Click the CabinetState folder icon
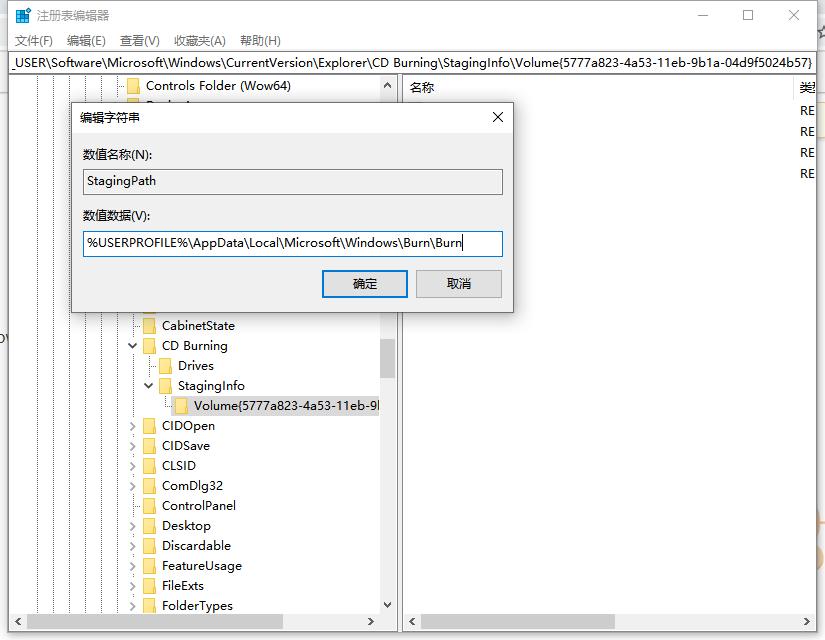 coord(151,325)
